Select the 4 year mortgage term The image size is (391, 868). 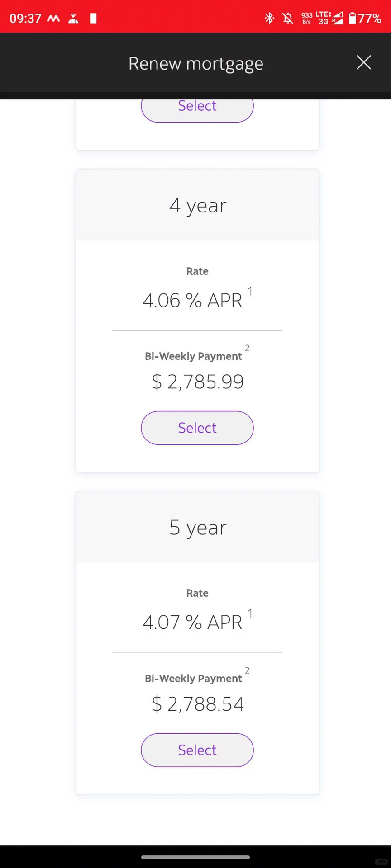click(x=197, y=428)
